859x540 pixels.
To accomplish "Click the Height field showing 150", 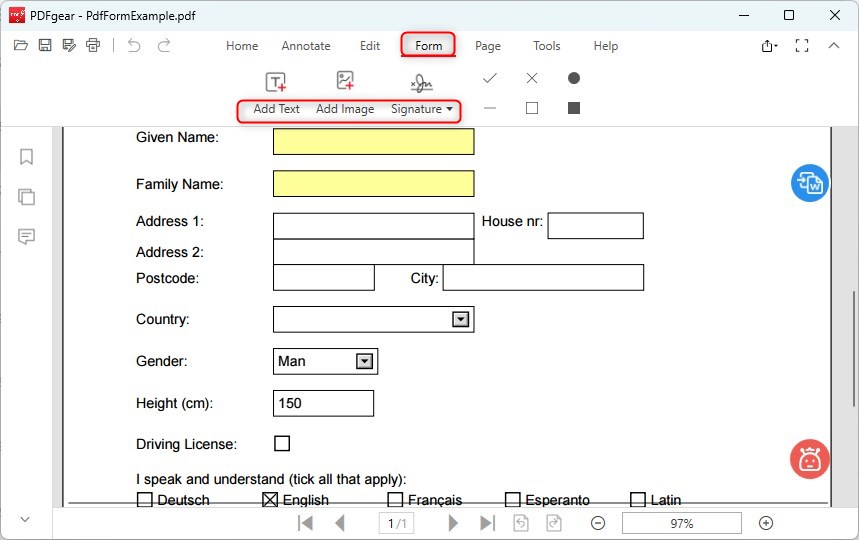I will coord(323,404).
